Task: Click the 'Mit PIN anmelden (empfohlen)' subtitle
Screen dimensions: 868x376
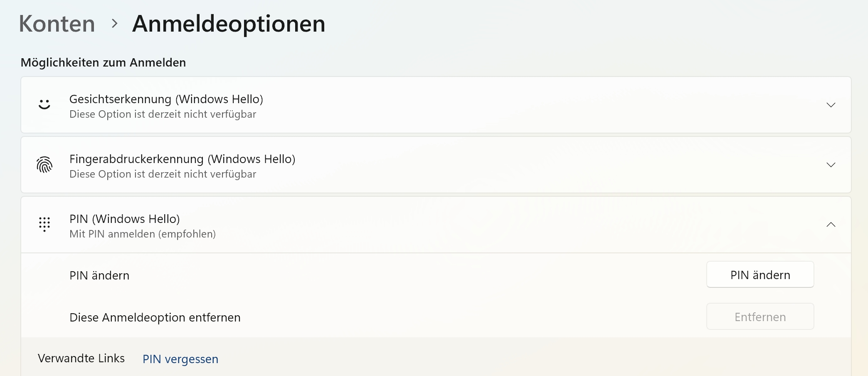Action: pos(142,234)
